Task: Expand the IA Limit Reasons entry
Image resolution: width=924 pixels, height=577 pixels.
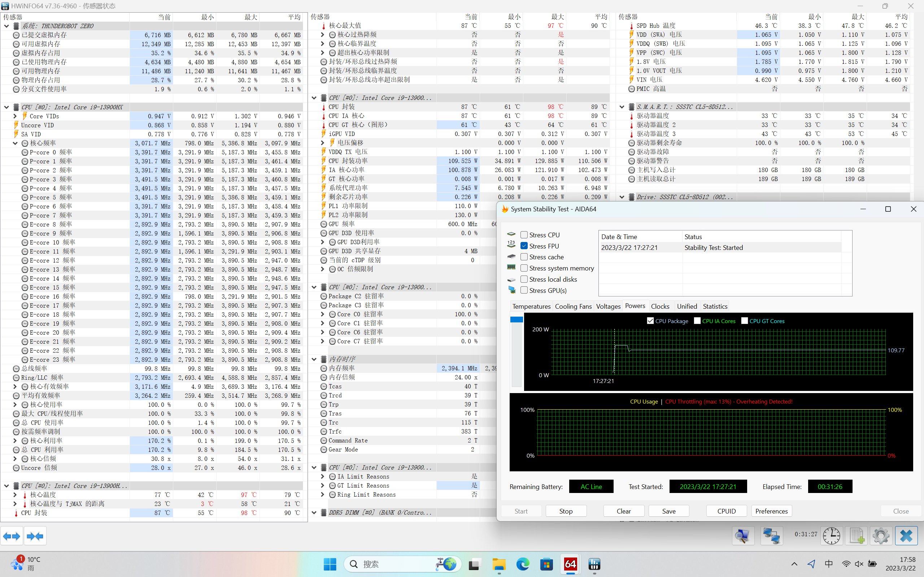Action: click(x=322, y=476)
